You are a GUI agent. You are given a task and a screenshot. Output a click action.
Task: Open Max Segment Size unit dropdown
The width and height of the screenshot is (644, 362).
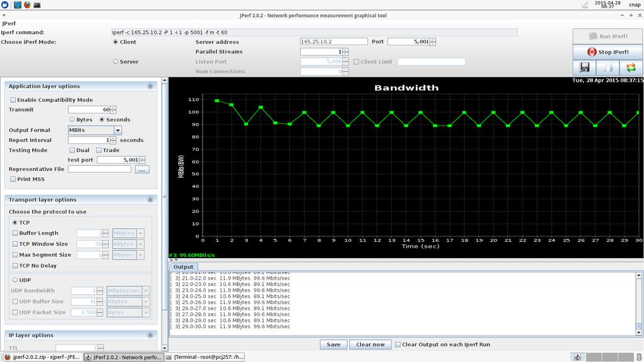pos(140,255)
